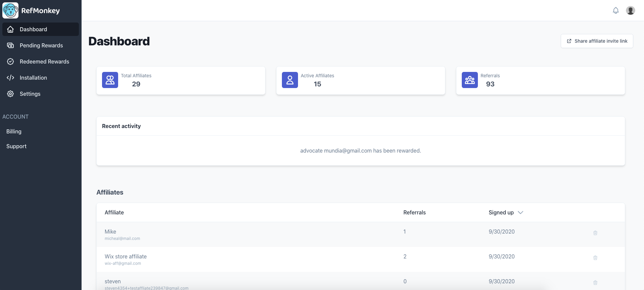The width and height of the screenshot is (644, 290).
Task: Click micheal@mail.com email
Action: (122, 239)
